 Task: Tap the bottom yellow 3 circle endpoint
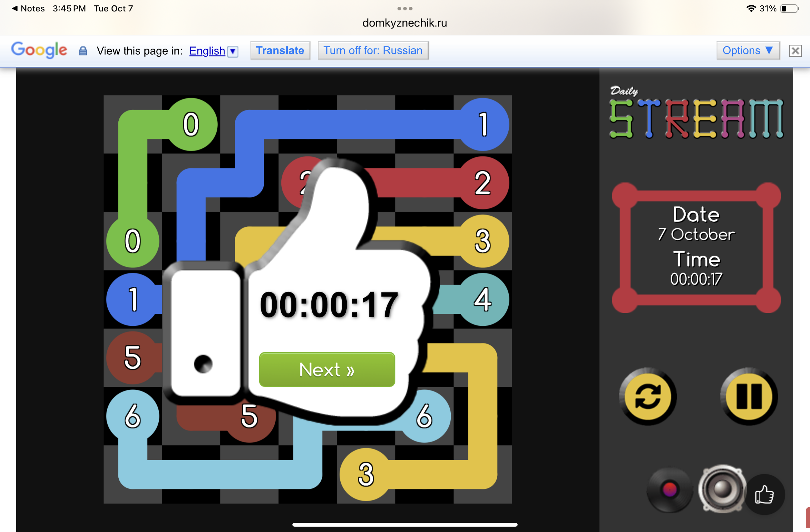(366, 474)
